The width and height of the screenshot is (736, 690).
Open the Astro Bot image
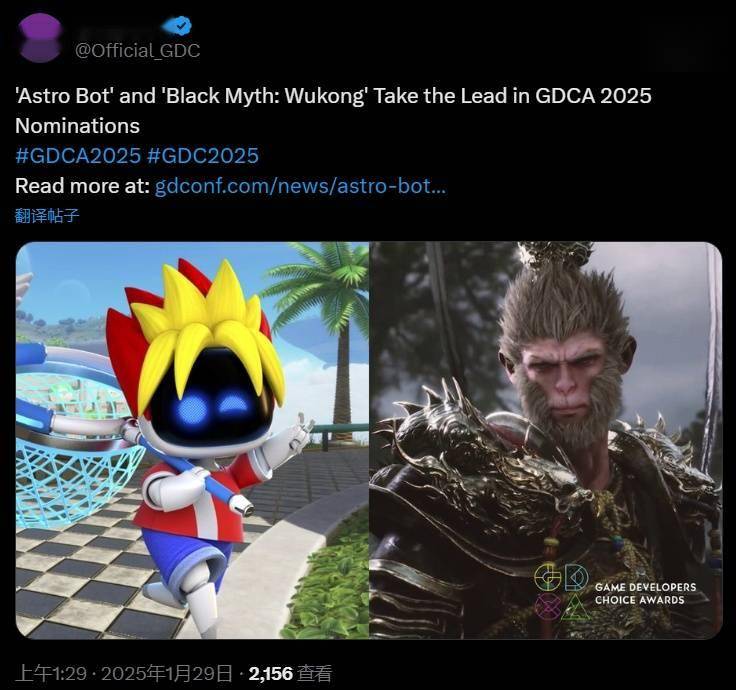tap(192, 440)
